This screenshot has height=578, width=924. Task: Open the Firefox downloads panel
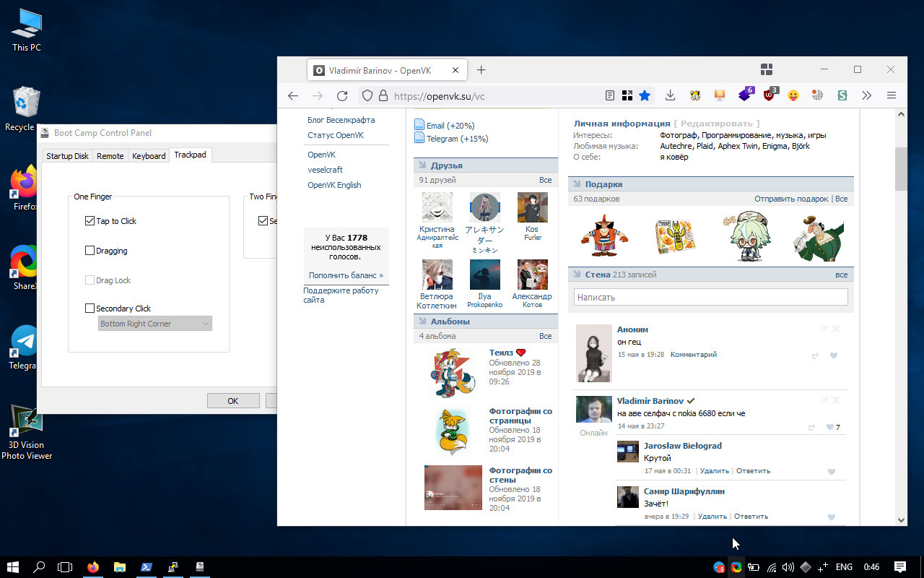(671, 95)
